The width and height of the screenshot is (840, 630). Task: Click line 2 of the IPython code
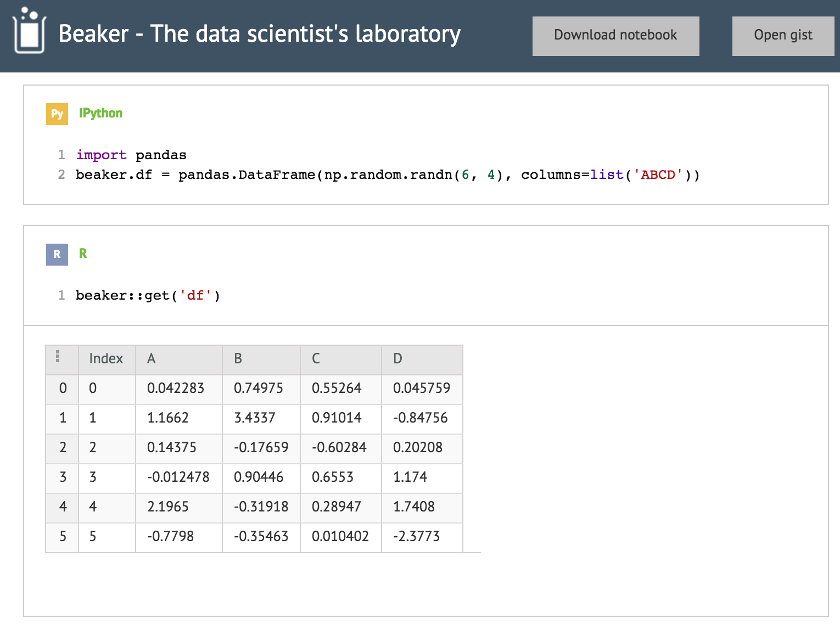384,175
